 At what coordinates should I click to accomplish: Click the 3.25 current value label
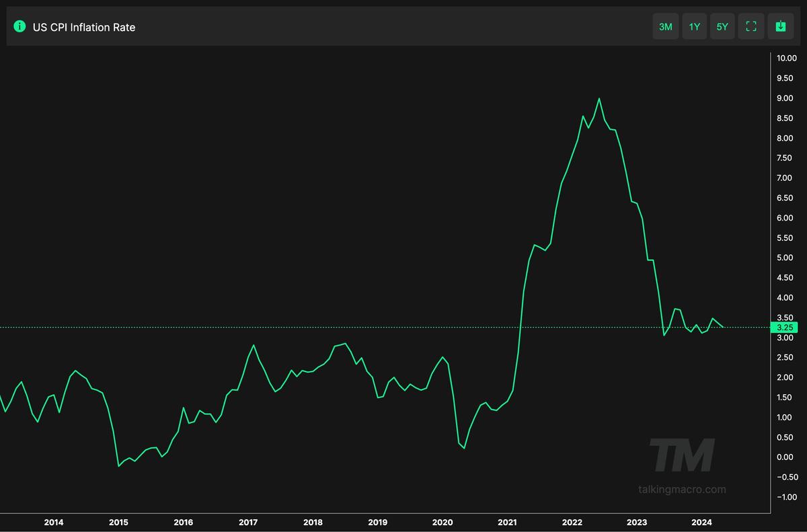click(x=786, y=328)
